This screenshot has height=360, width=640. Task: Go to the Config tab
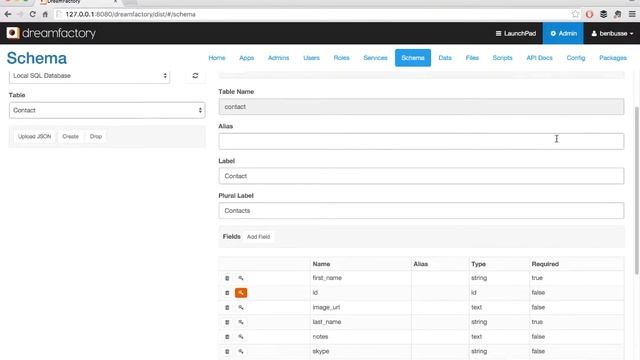(x=576, y=58)
